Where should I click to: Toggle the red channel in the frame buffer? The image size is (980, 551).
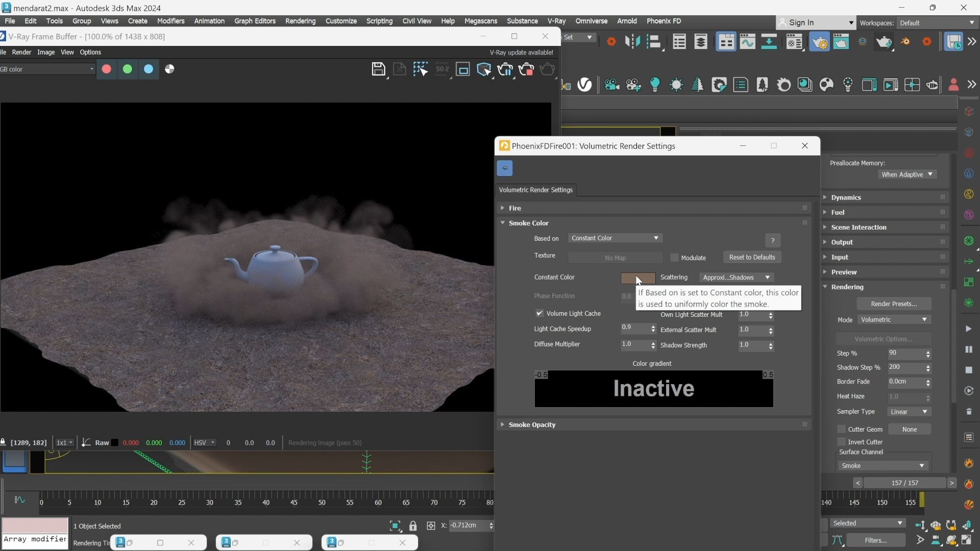107,69
